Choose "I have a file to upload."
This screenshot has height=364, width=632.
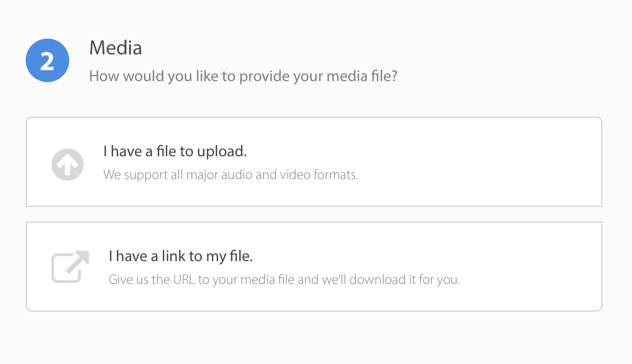tap(175, 151)
